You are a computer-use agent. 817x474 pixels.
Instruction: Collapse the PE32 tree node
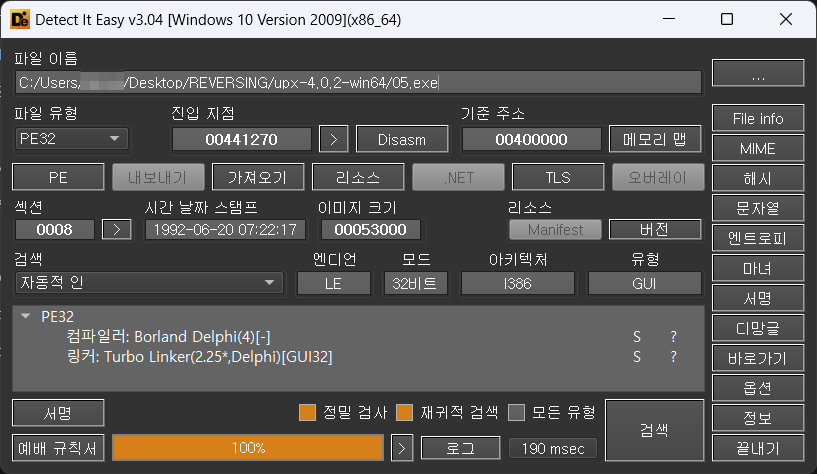(26, 316)
